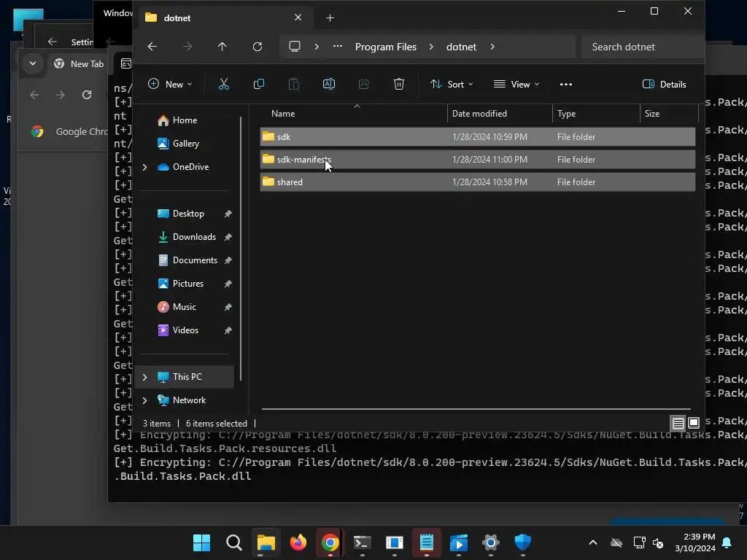Open taskbar Search
Image resolution: width=747 pixels, height=560 pixels.
(234, 542)
